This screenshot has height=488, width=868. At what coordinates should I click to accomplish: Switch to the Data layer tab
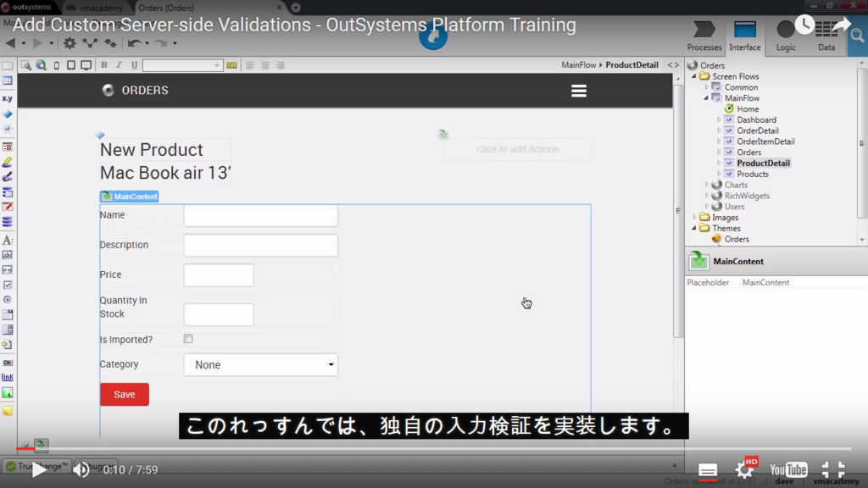coord(826,36)
